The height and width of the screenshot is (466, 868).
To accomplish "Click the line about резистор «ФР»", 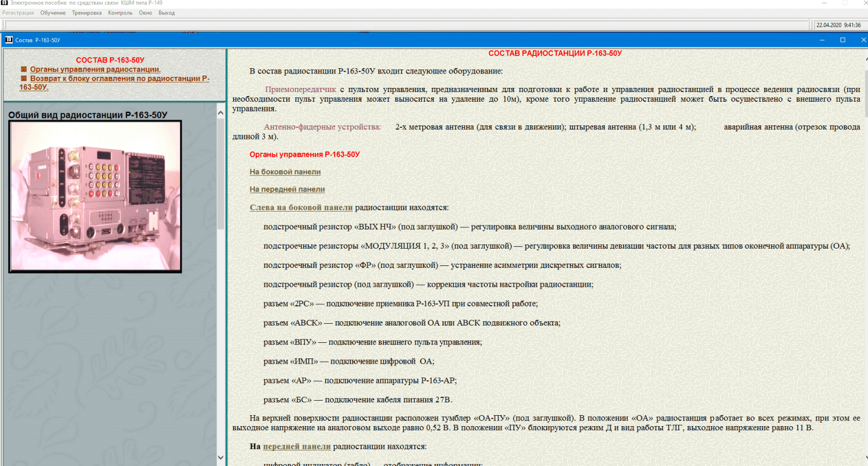I will (x=442, y=265).
